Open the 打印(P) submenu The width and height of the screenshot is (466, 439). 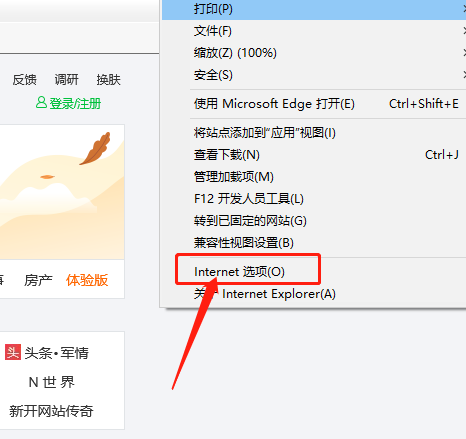(314, 9)
